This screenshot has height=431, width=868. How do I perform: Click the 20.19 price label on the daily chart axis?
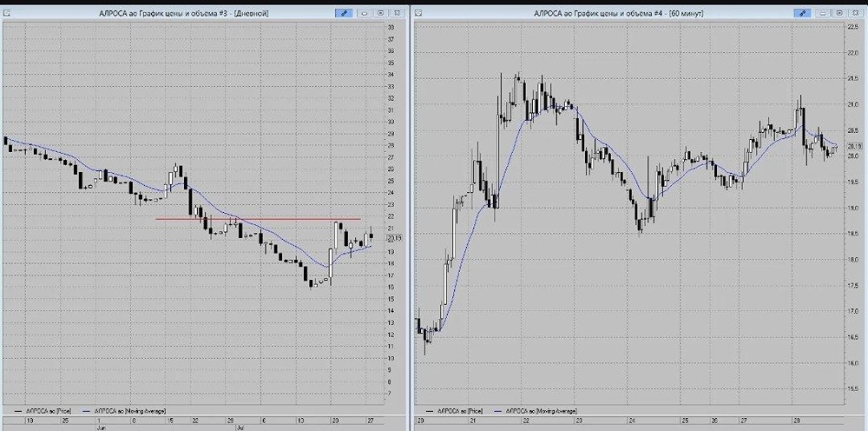(x=395, y=238)
